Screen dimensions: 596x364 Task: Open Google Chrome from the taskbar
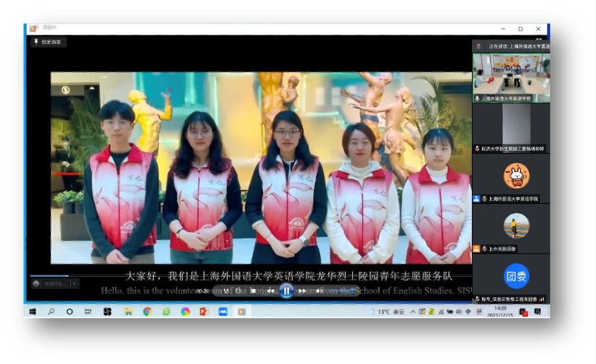tap(147, 312)
